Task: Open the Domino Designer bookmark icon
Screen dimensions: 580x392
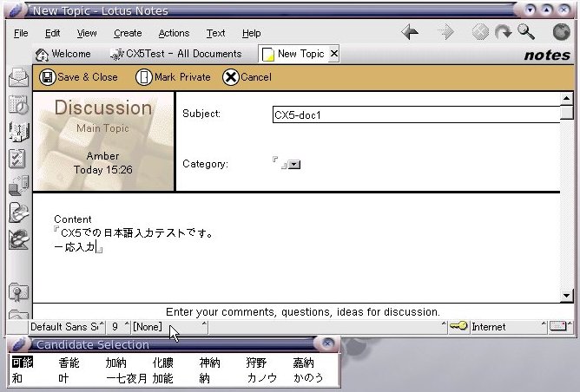Action: pyautogui.click(x=18, y=239)
